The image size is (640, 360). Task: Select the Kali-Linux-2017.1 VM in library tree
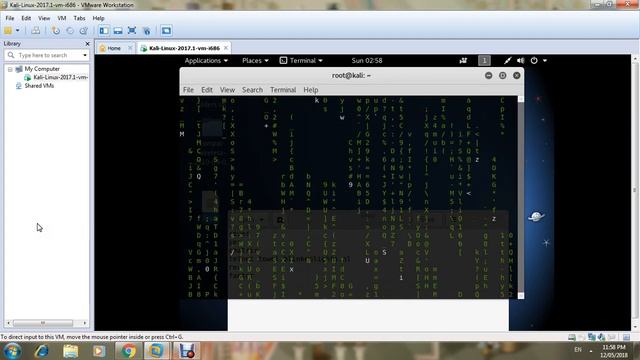pos(60,77)
